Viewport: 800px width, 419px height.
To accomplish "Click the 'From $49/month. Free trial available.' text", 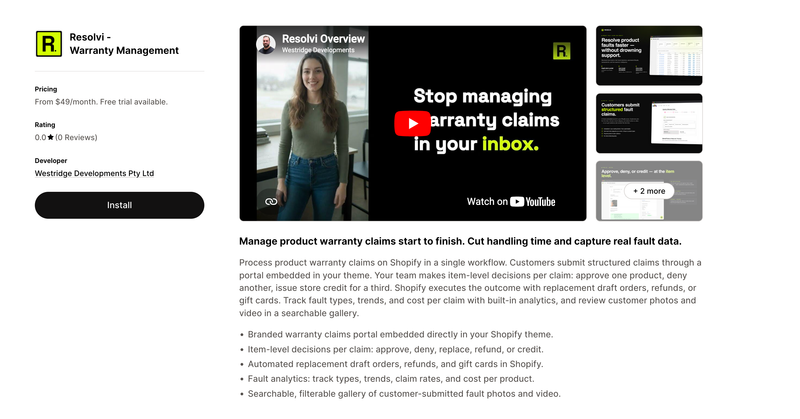I will [x=101, y=102].
